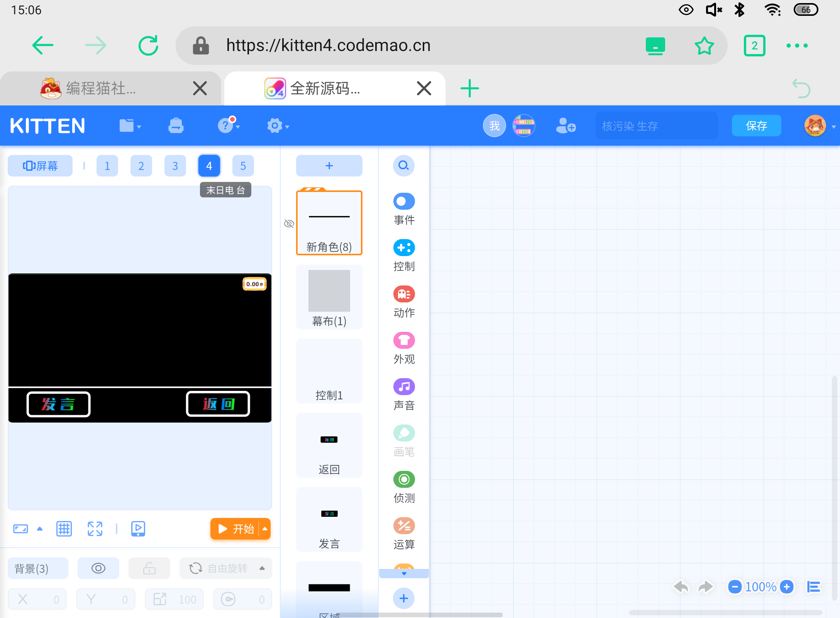The image size is (840, 618).
Task: Click the X coordinate field
Action: 37,599
